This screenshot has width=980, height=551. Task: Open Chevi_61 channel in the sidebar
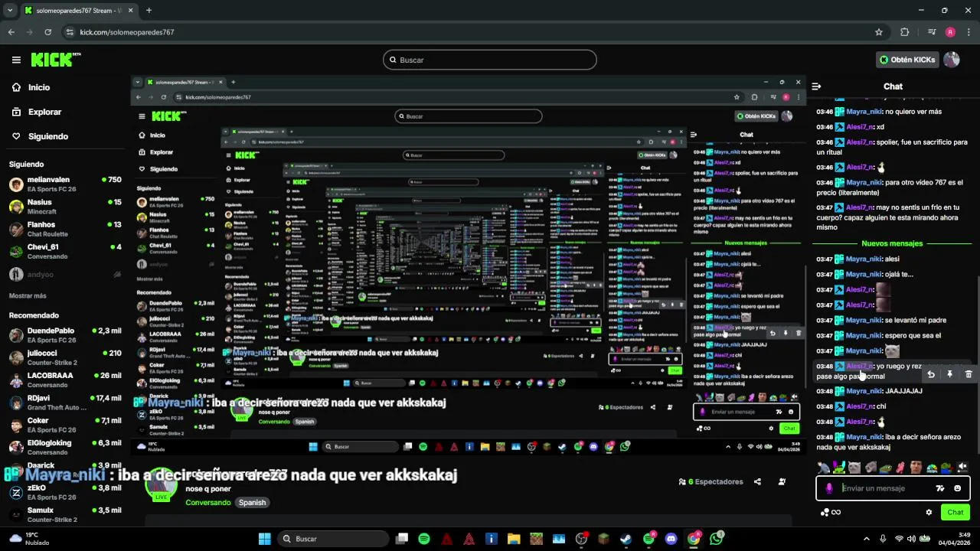click(x=65, y=251)
